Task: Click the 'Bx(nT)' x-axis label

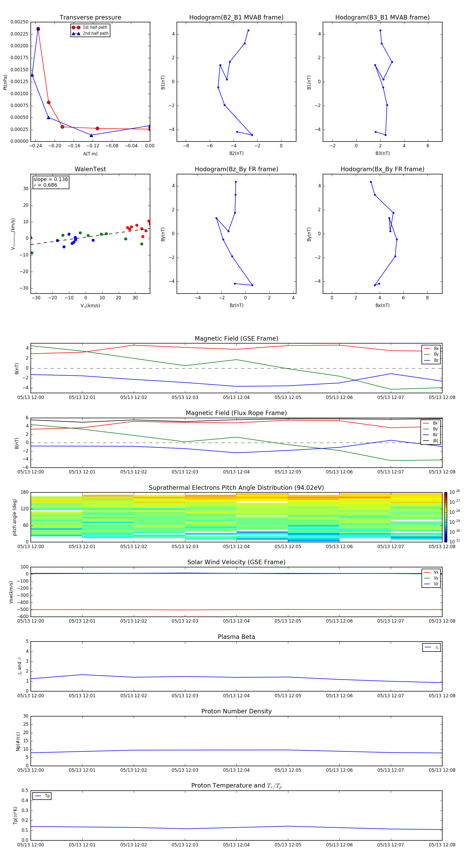Action: click(x=382, y=305)
